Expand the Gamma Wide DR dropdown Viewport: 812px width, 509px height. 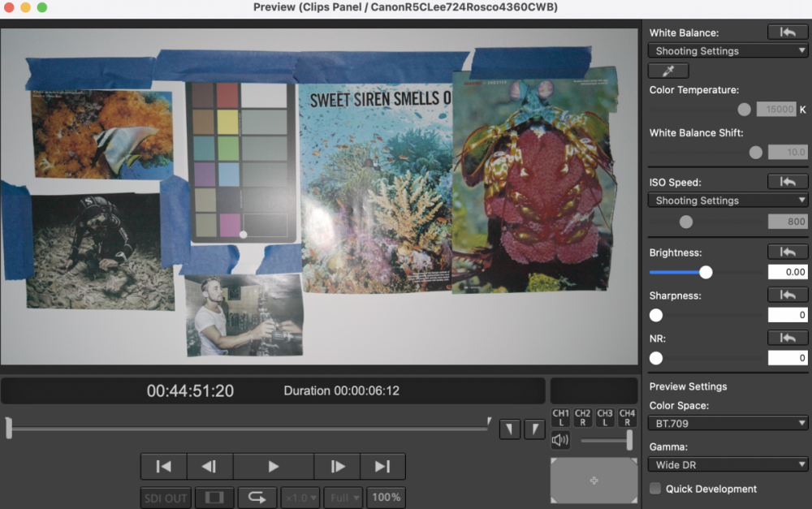[728, 464]
